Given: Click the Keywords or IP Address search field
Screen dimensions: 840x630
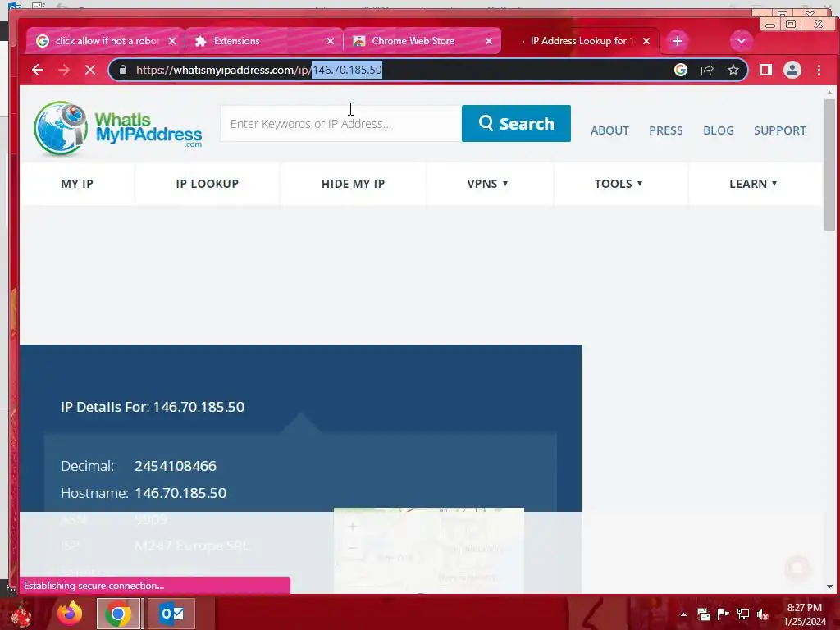Looking at the screenshot, I should [340, 124].
